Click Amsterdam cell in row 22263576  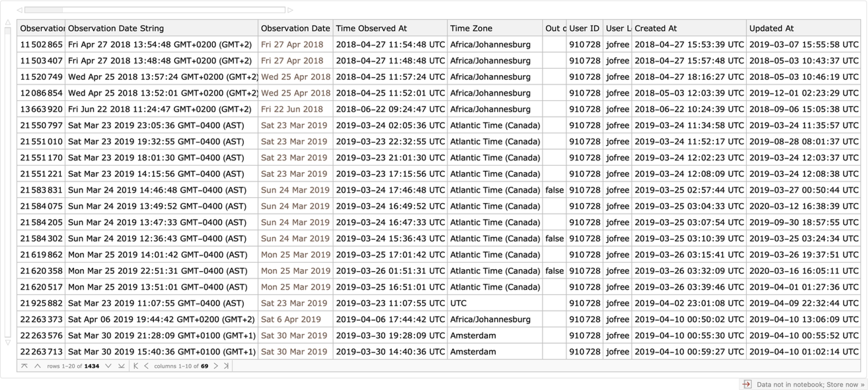click(495, 335)
